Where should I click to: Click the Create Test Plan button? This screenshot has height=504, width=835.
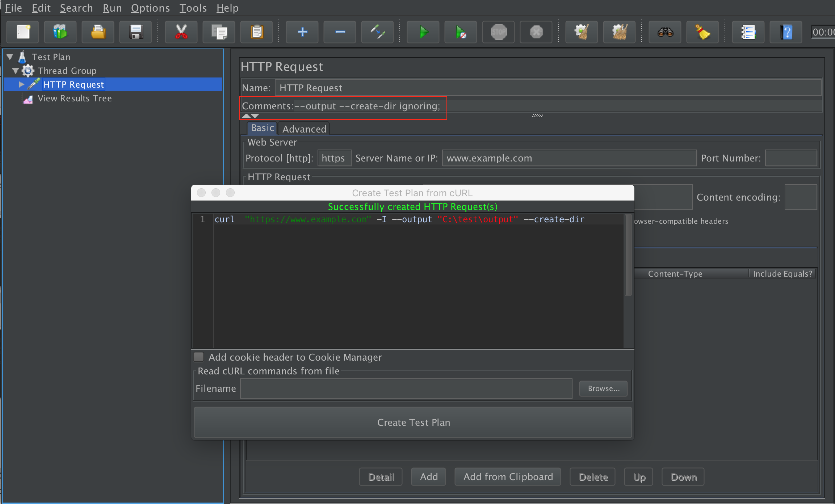pos(413,422)
